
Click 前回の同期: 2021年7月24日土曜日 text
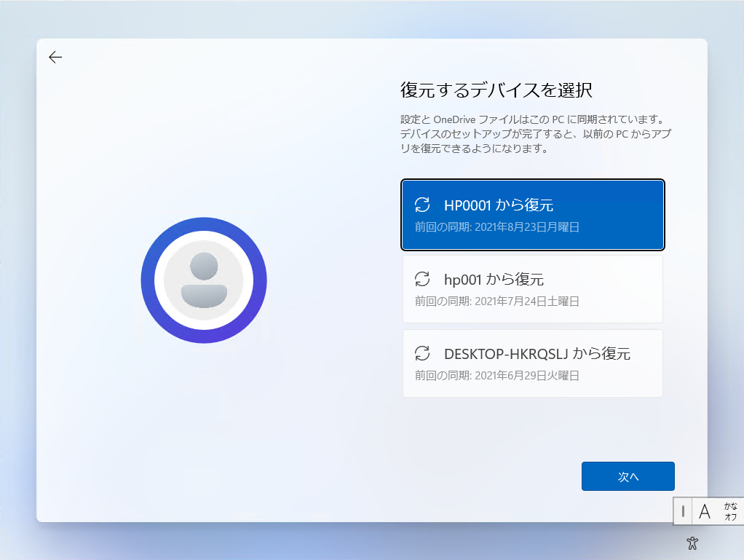[496, 301]
